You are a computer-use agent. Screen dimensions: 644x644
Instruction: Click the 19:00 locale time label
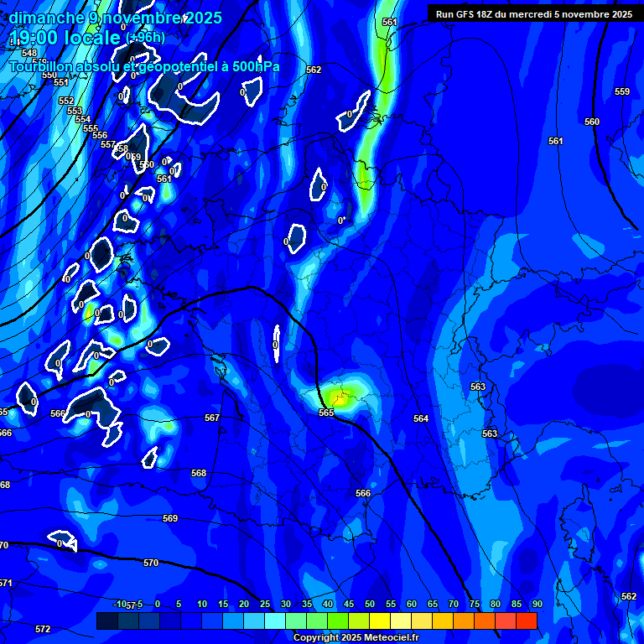[65, 37]
